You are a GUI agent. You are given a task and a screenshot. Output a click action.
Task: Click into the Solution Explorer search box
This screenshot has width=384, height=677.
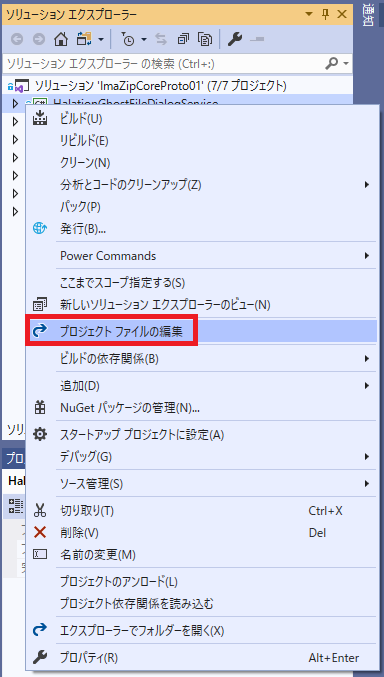click(x=163, y=64)
